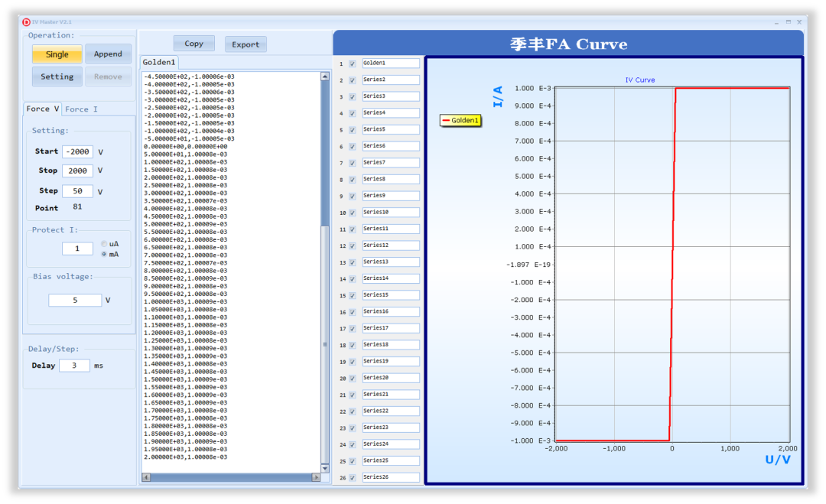The width and height of the screenshot is (826, 504).
Task: Toggle the Series26 checkbox
Action: [x=353, y=478]
